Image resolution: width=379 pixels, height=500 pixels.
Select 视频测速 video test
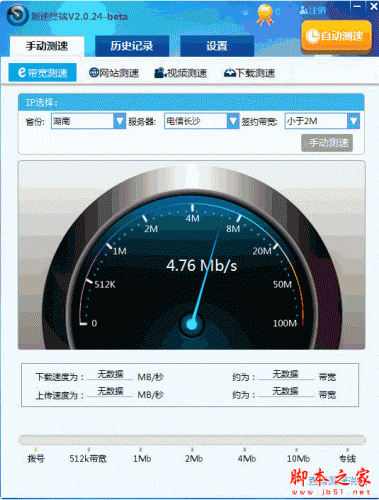click(x=181, y=73)
